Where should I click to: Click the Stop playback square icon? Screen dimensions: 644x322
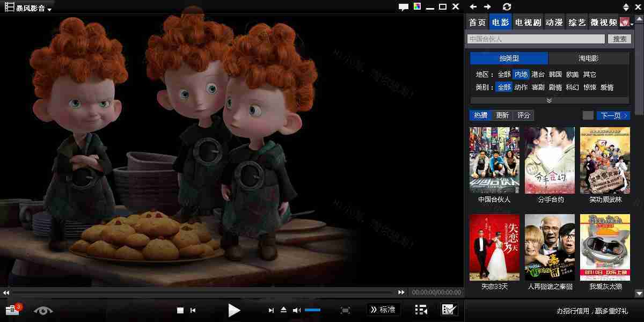pos(180,310)
